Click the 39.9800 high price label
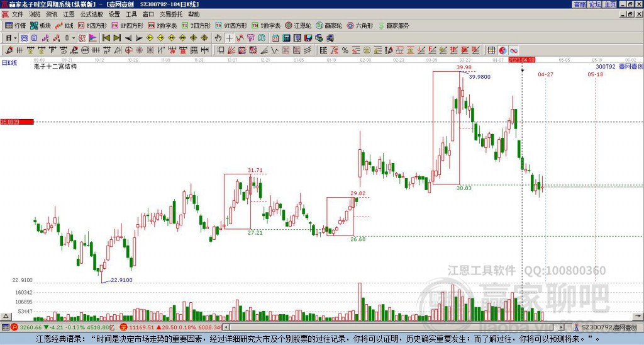 pyautogui.click(x=480, y=77)
